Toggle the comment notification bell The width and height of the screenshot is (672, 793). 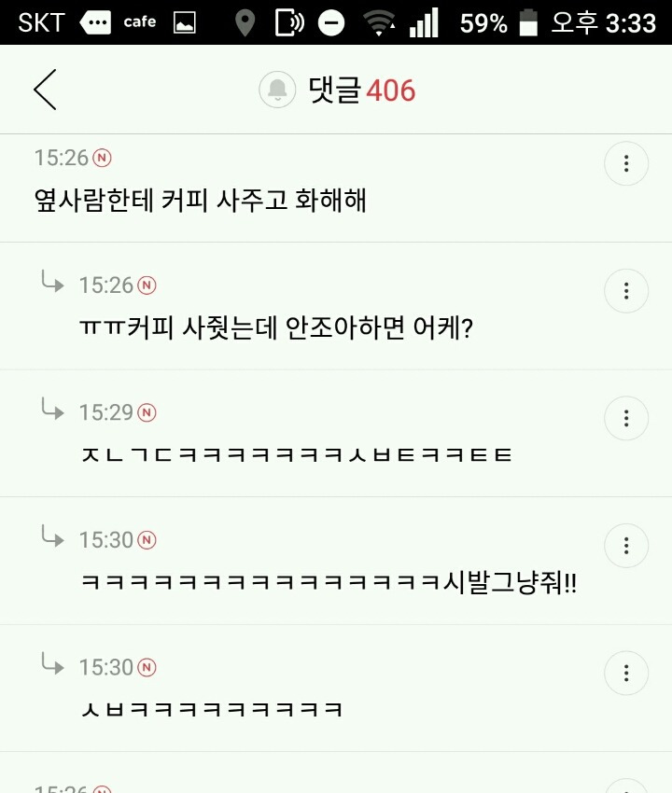(277, 90)
